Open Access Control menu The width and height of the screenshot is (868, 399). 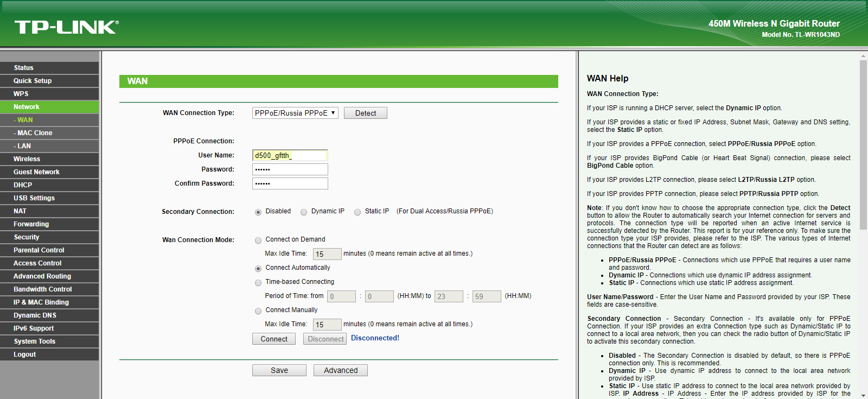[x=49, y=263]
